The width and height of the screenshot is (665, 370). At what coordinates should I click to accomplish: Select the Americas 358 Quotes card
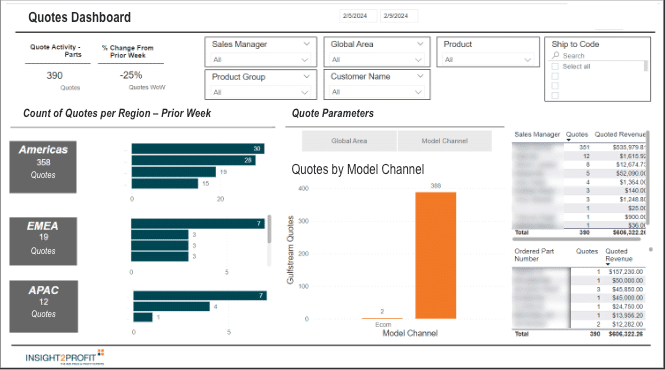(43, 167)
